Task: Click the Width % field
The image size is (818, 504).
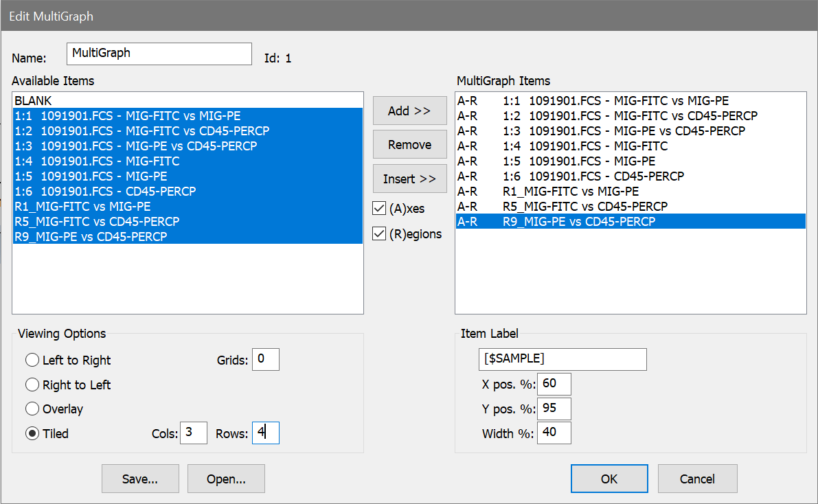Action: click(x=554, y=433)
